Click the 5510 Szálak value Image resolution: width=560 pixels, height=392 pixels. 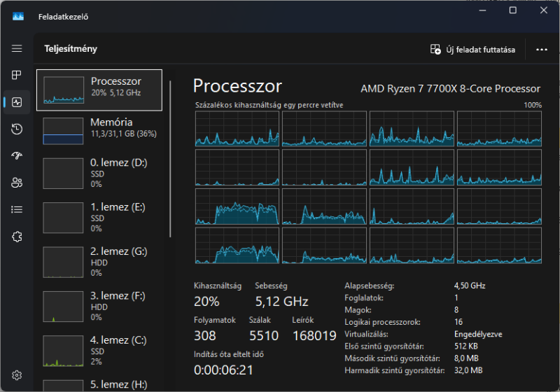264,335
